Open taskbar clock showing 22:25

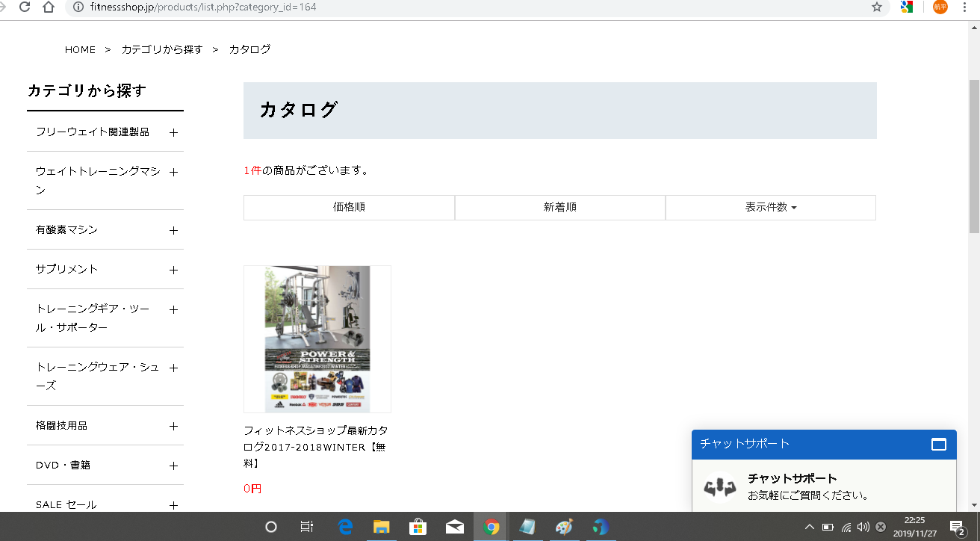click(914, 527)
